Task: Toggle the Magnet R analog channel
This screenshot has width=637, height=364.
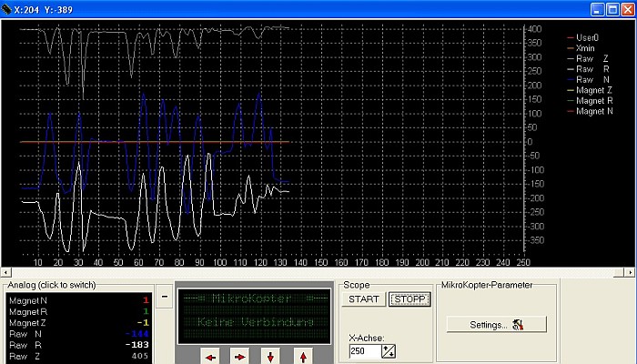Action: [27, 310]
